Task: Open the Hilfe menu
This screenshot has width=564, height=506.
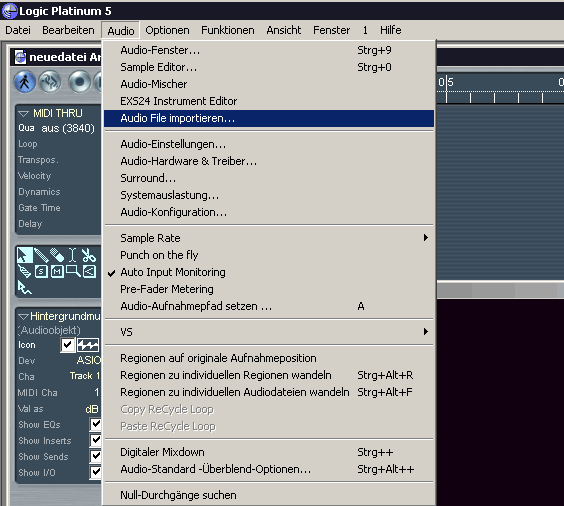Action: pyautogui.click(x=391, y=30)
